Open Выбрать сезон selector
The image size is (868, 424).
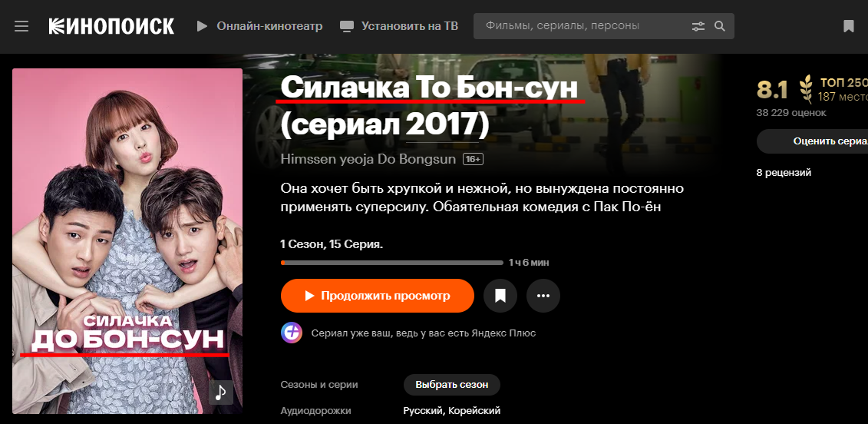tap(452, 385)
